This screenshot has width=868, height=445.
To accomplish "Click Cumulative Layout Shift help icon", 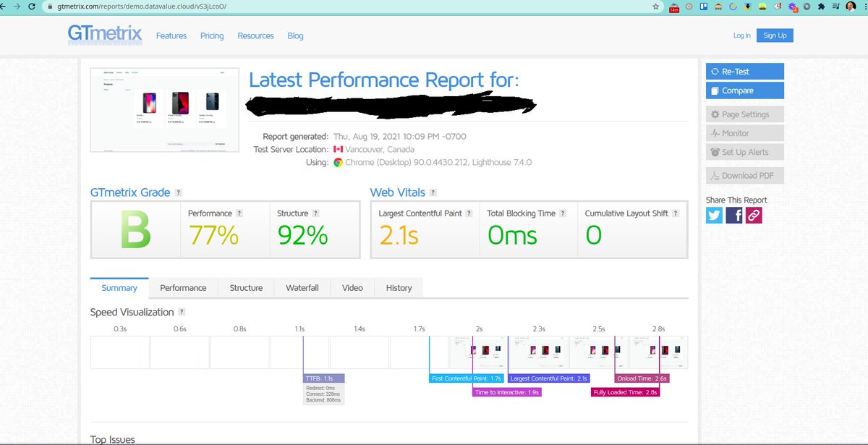I will pos(676,213).
